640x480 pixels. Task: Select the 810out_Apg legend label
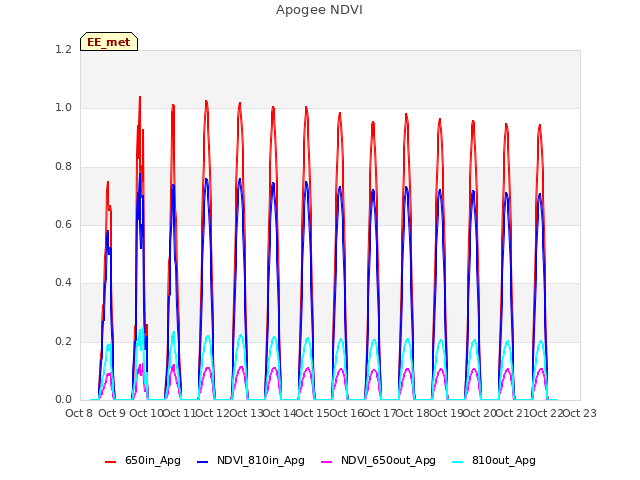point(504,460)
